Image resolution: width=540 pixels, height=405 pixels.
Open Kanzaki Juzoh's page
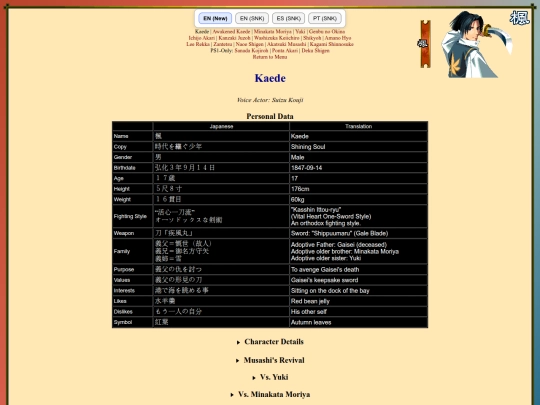coord(234,38)
